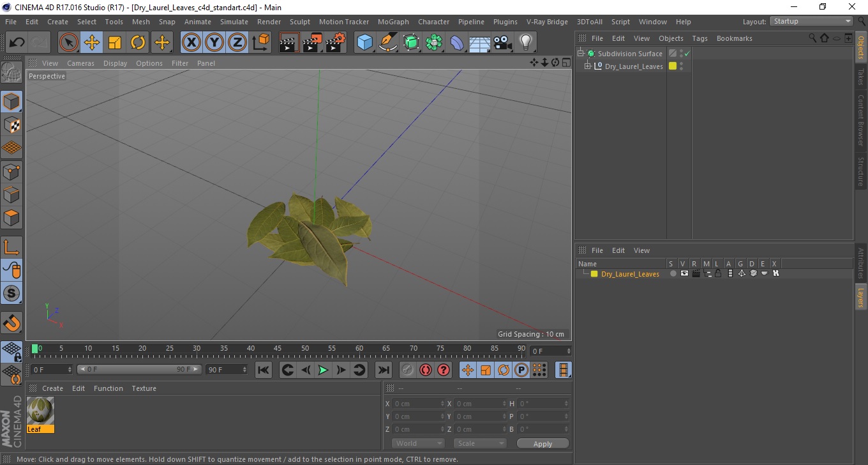Open the Layout dropdown
This screenshot has width=868, height=465.
pos(812,21)
